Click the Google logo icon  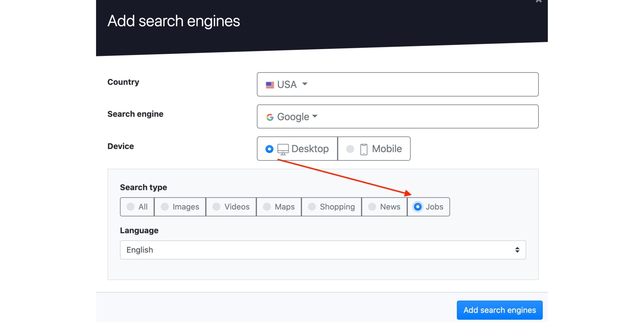[x=270, y=117]
